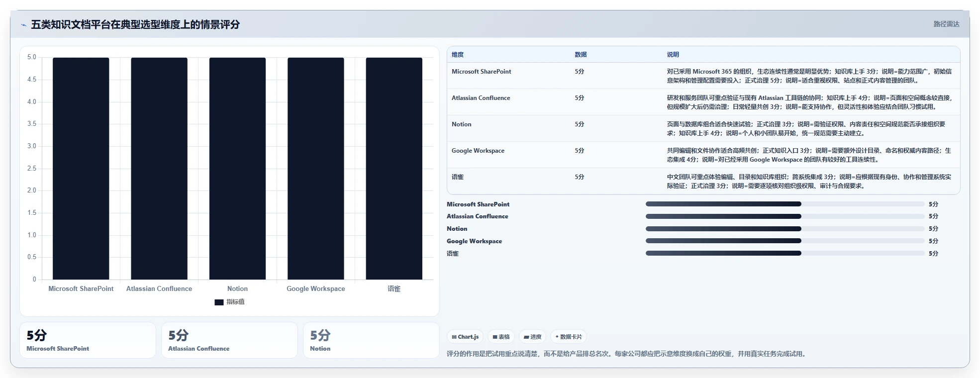Viewport: 980px width, 378px height.
Task: Select the Google Workspace bar in the chart
Action: (x=316, y=169)
